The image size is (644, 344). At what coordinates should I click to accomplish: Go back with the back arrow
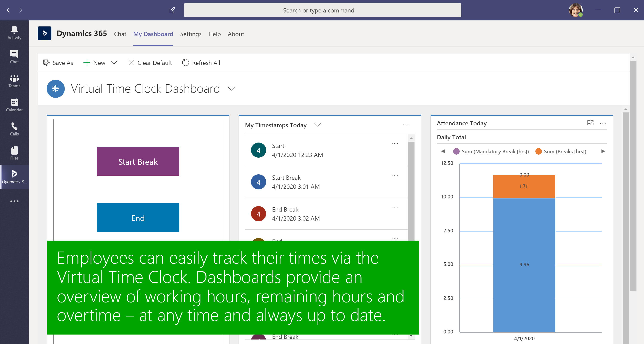pos(8,10)
